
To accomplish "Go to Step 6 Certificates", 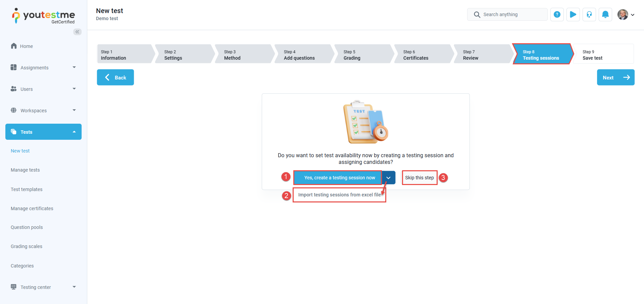I will coord(424,54).
